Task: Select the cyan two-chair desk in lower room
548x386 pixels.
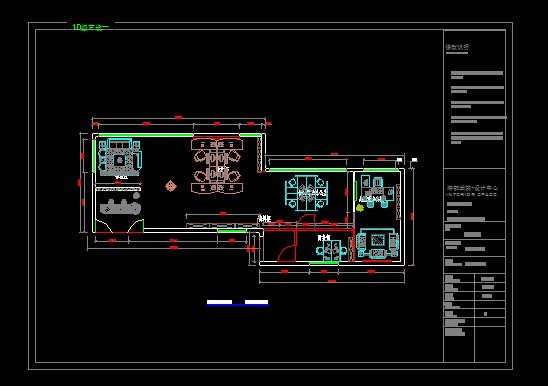Action: pos(331,250)
